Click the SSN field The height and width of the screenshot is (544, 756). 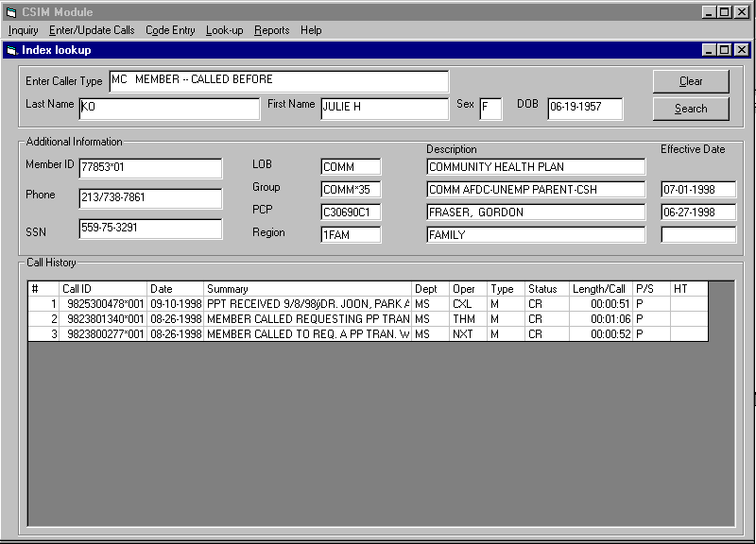click(x=150, y=229)
